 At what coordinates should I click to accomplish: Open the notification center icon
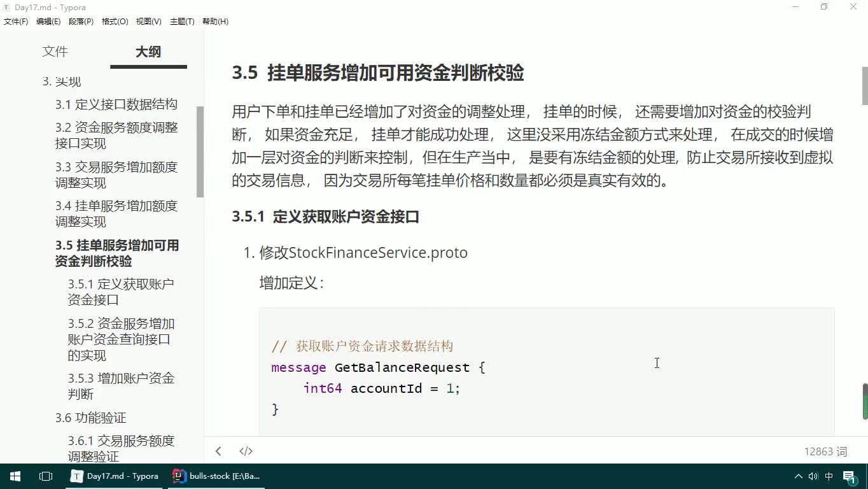(x=850, y=476)
